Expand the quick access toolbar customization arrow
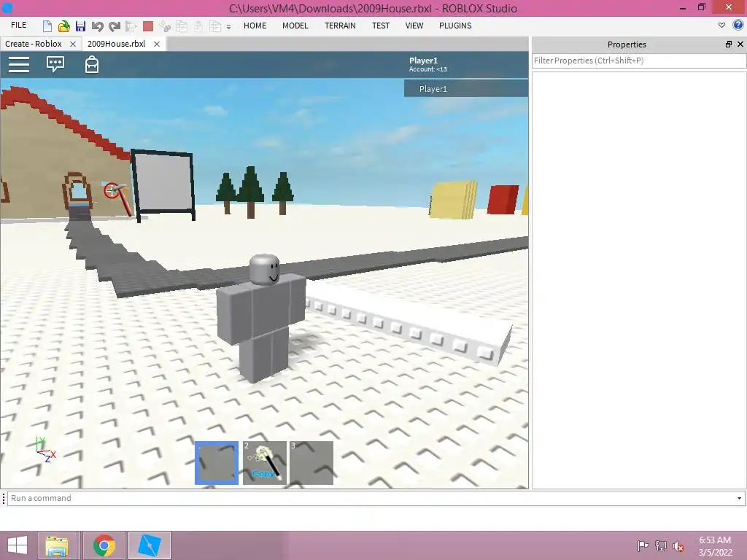The image size is (747, 560). [x=228, y=27]
